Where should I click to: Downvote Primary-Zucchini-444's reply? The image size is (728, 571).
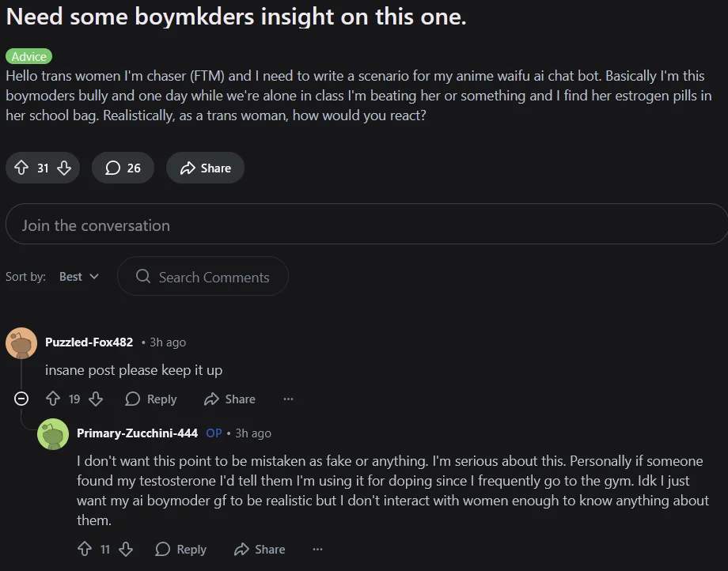125,549
